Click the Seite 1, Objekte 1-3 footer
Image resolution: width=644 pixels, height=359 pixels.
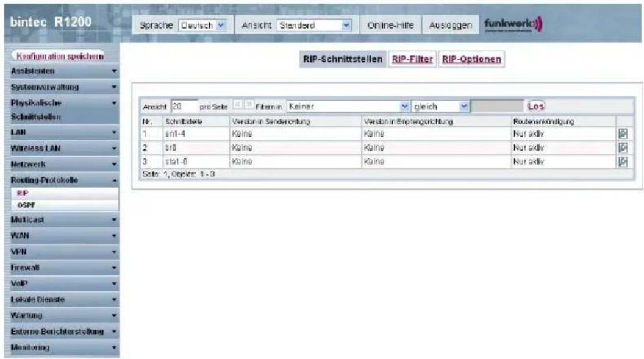pyautogui.click(x=178, y=174)
